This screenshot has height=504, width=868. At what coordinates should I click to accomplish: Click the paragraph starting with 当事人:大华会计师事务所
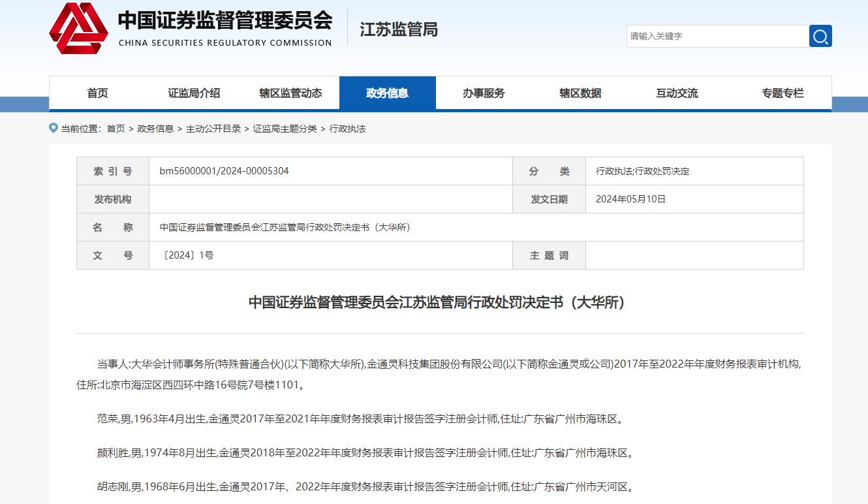[439, 374]
